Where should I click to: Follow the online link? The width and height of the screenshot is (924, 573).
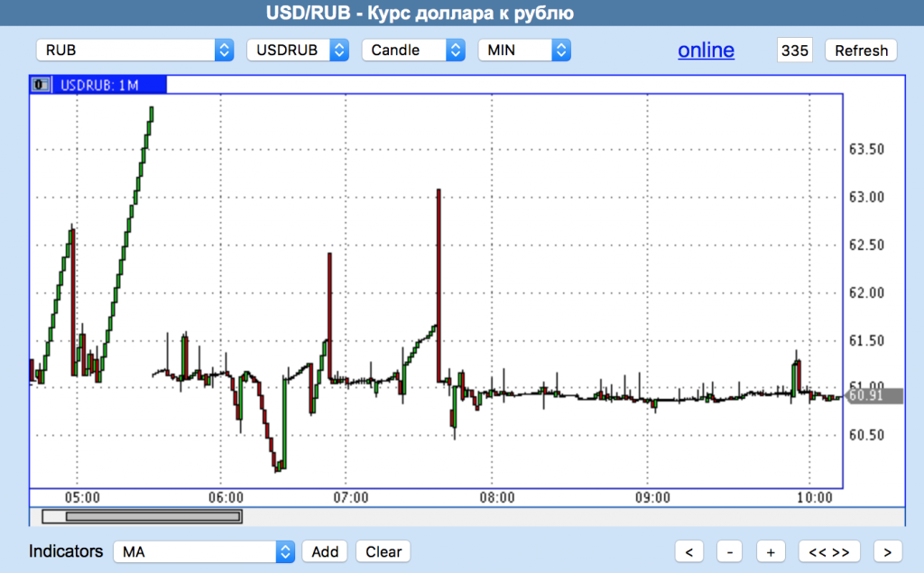(x=706, y=51)
